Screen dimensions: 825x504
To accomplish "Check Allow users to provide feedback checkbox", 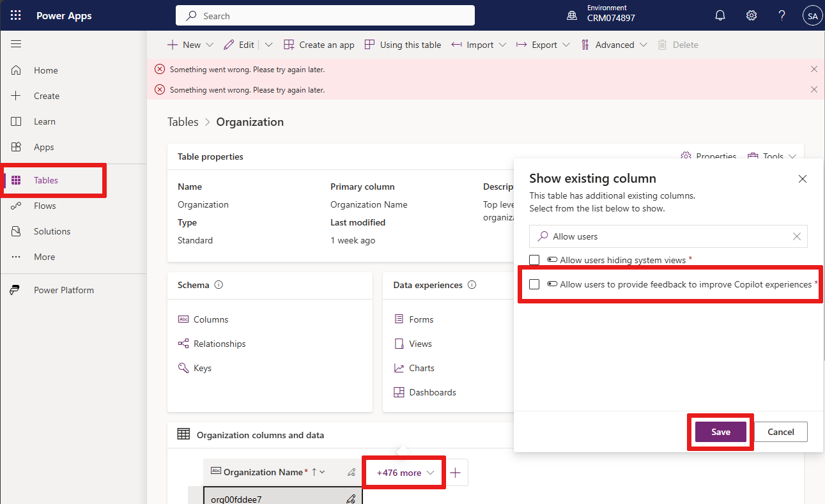I will click(534, 284).
